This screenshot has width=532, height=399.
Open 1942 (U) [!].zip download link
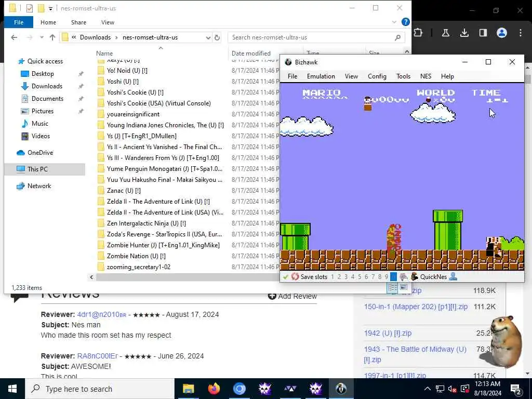point(388,333)
